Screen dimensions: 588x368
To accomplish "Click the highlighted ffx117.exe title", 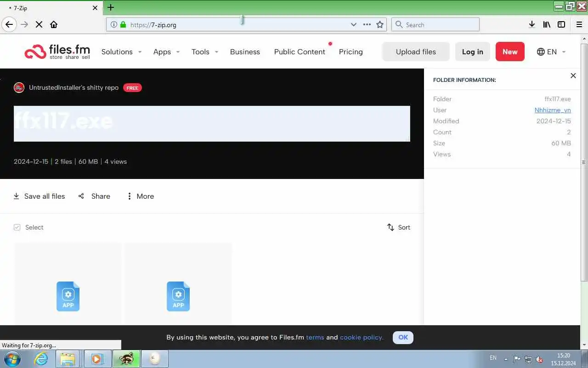I will click(x=212, y=123).
